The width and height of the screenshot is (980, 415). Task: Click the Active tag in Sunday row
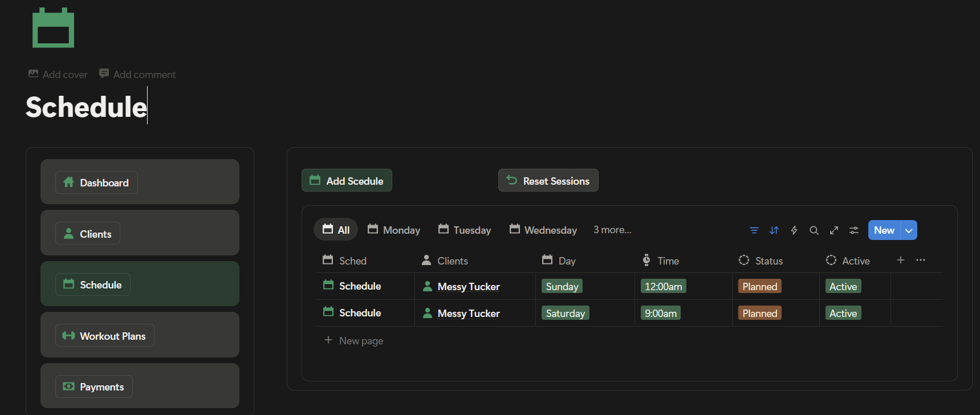click(843, 286)
